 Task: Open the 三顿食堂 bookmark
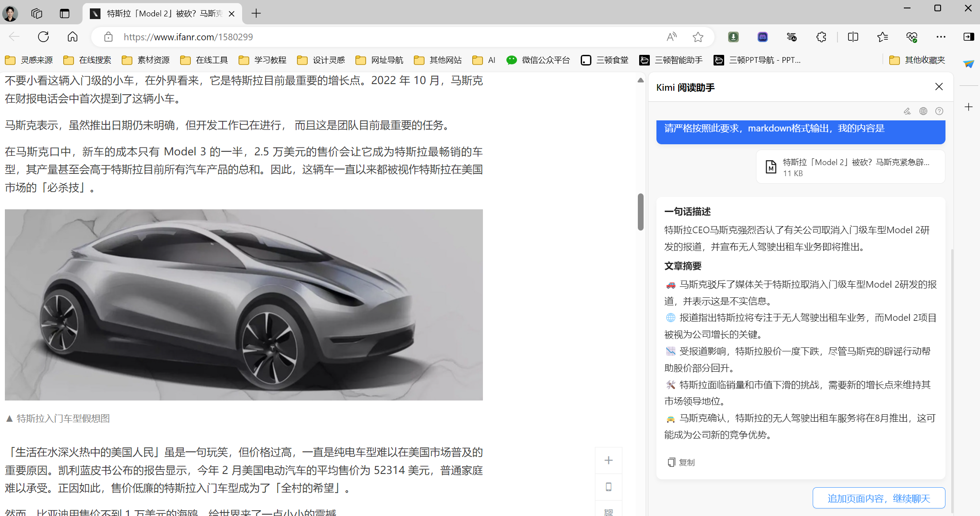(605, 60)
